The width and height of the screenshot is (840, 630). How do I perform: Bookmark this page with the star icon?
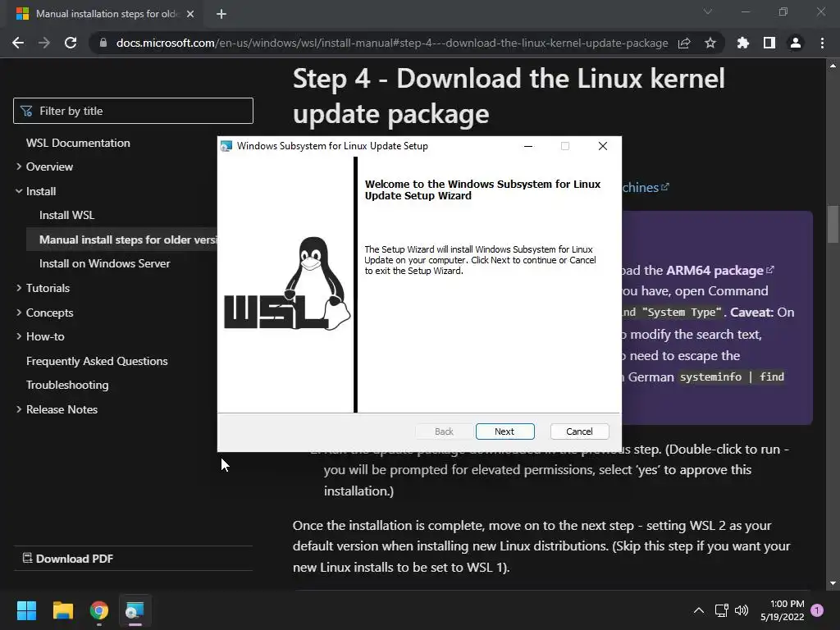[x=710, y=43]
